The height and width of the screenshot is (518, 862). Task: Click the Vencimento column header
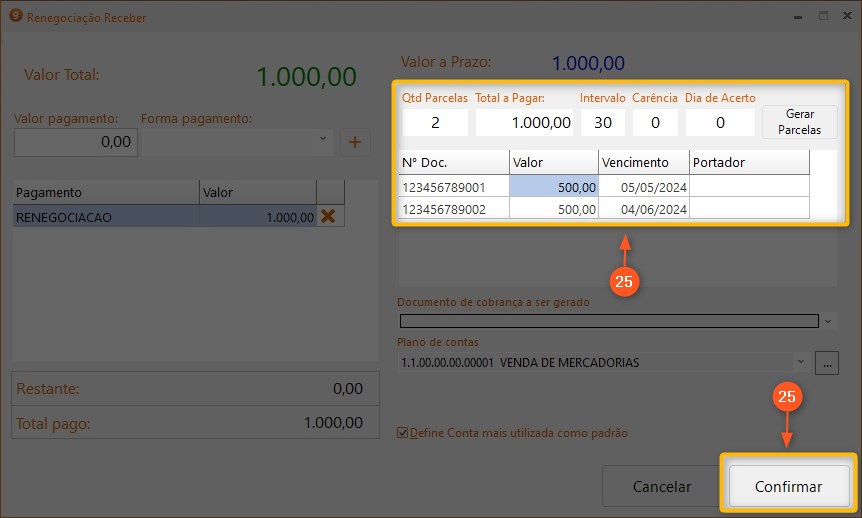[x=643, y=162]
